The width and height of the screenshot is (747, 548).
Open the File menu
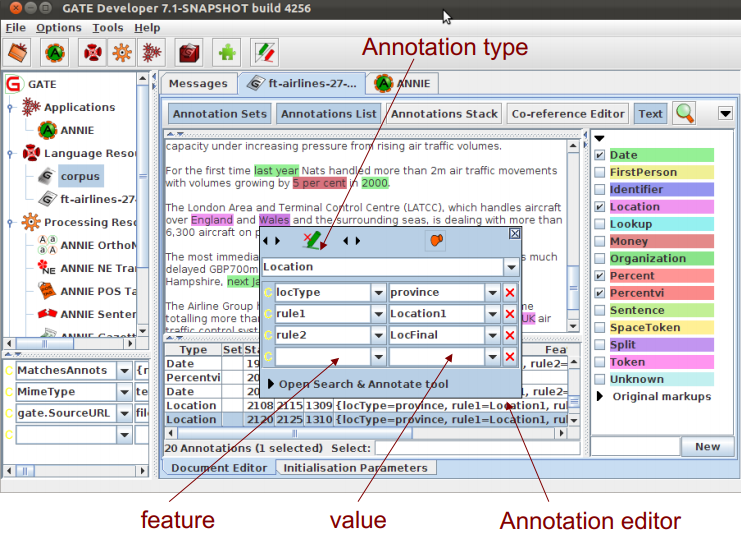tap(15, 28)
